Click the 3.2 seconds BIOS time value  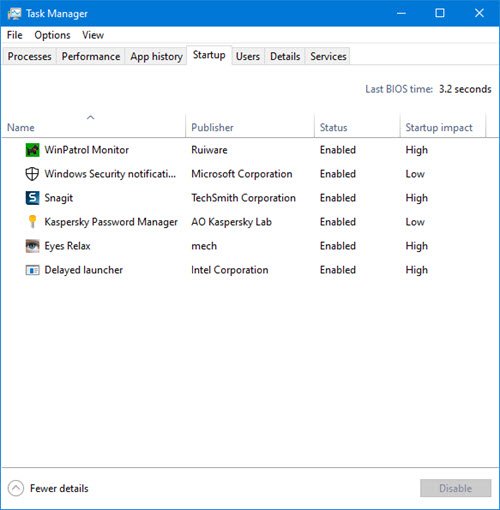click(465, 89)
